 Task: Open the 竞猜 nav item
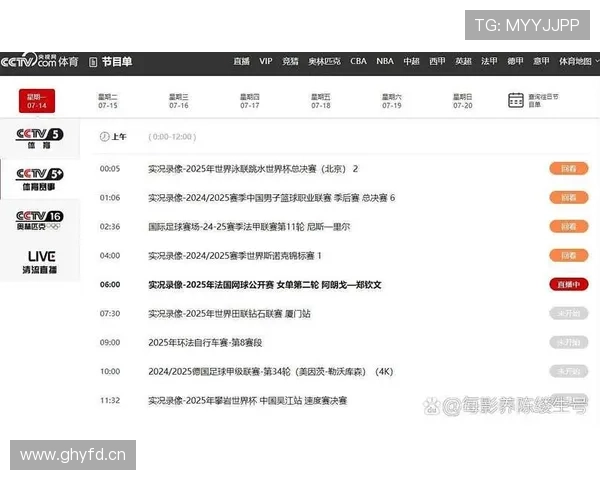point(290,61)
